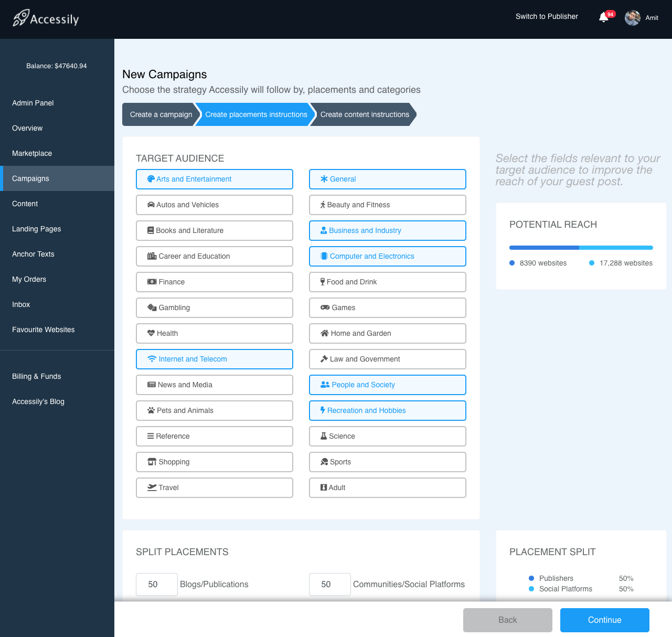Click the gavel icon for Law and Government
672x637 pixels.
point(324,359)
